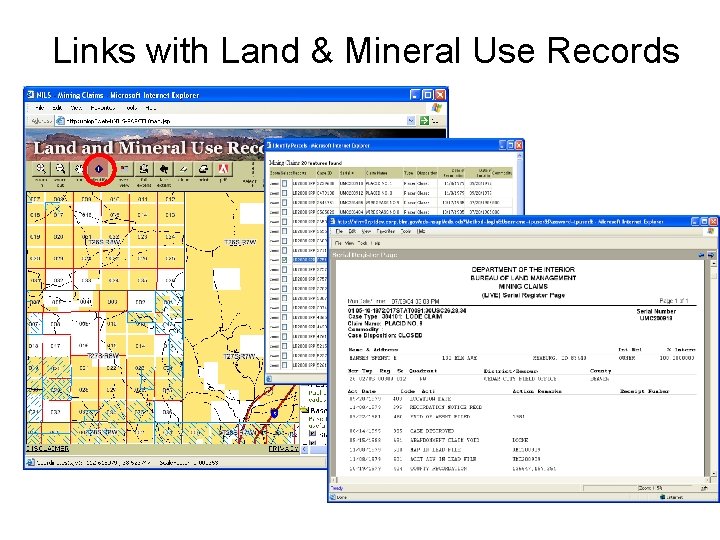Viewport: 720px width, 540px height.
Task: Click the Clear eraser tool
Action: (183, 169)
